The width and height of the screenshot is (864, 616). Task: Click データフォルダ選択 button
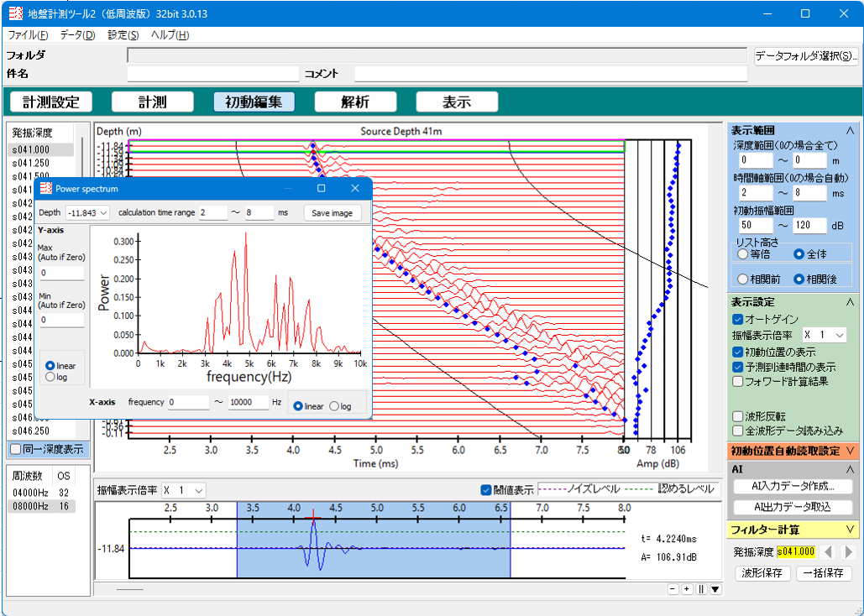coord(806,55)
